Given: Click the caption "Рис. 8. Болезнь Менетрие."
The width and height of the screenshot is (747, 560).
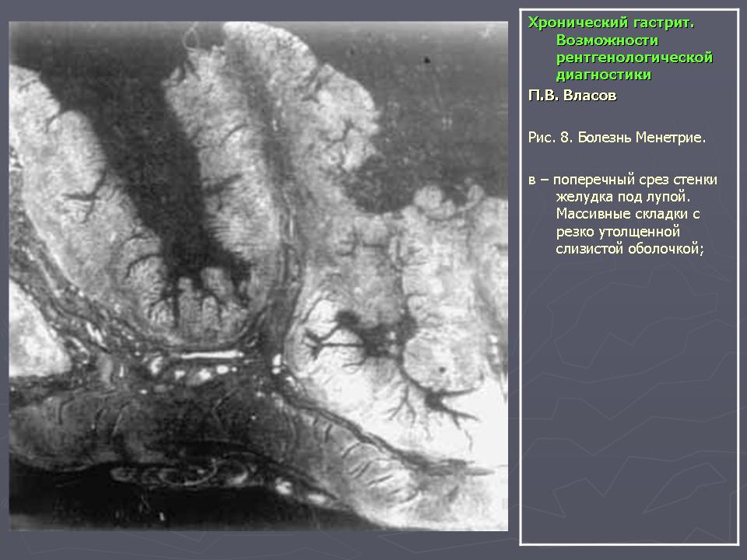Looking at the screenshot, I should pos(616,138).
